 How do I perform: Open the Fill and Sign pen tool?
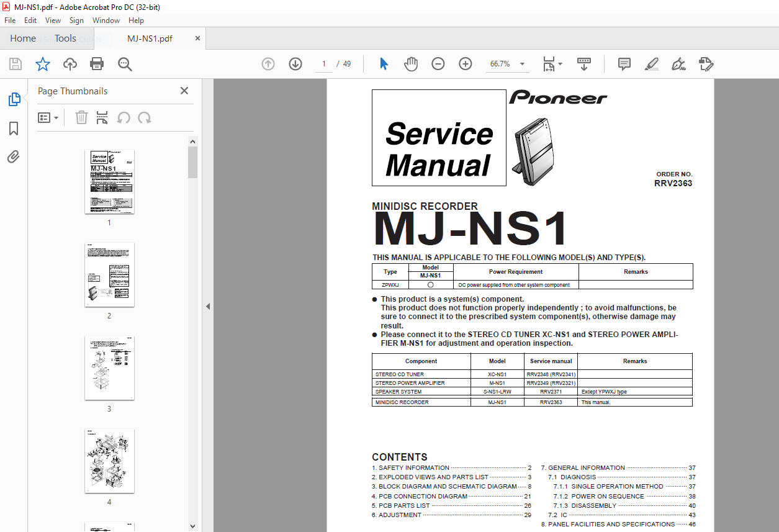pos(678,64)
